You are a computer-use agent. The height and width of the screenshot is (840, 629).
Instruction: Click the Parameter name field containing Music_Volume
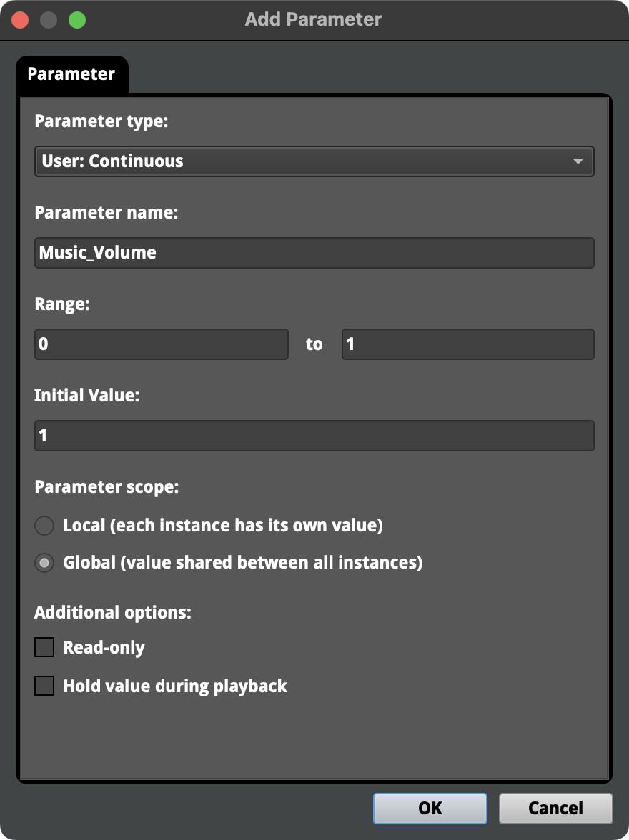(314, 253)
